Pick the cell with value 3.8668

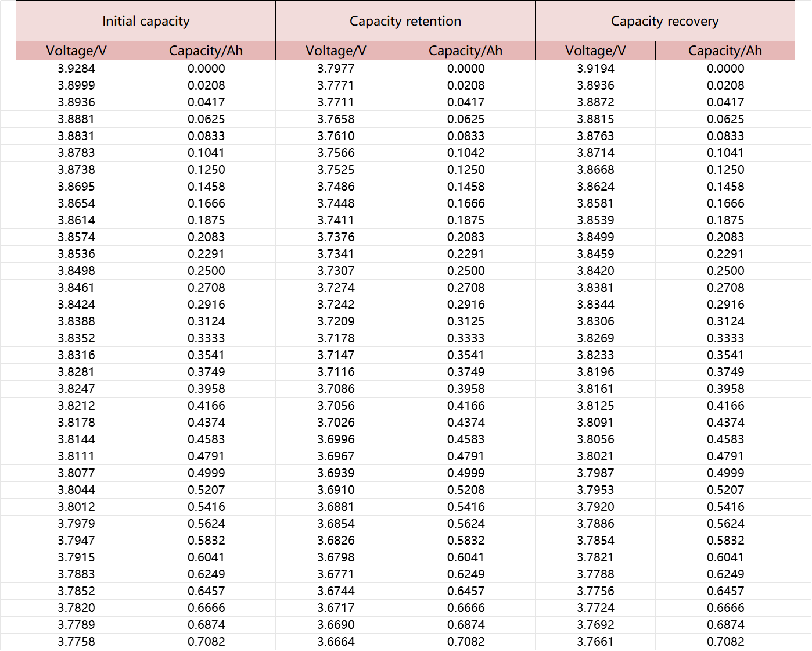(x=595, y=170)
